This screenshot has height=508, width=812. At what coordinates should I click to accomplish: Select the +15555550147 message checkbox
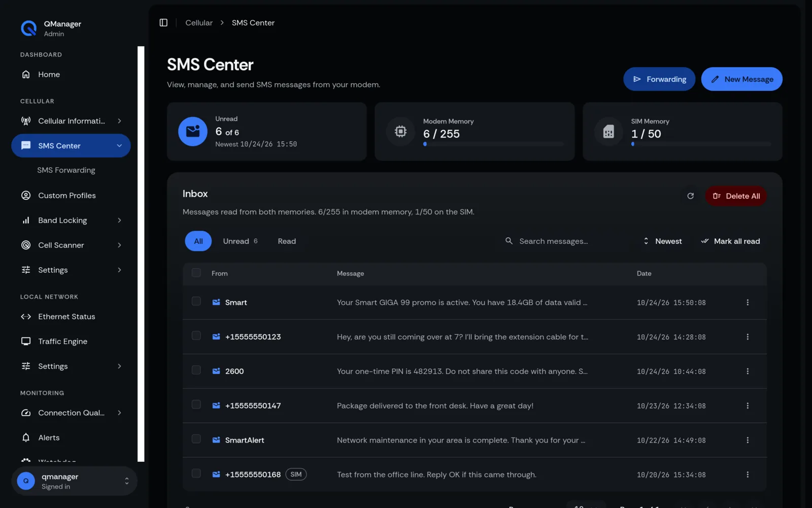[x=196, y=405]
